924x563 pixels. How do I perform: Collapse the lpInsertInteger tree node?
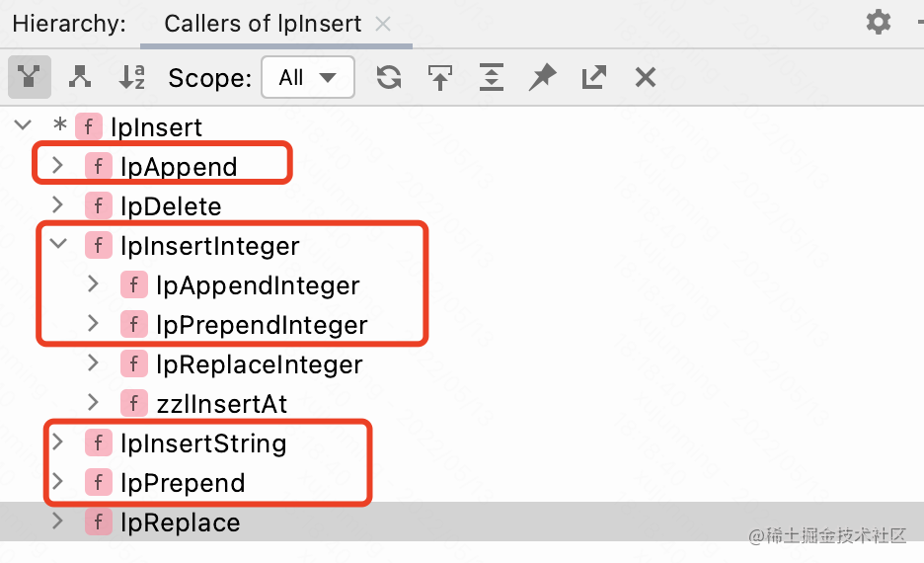pos(58,245)
